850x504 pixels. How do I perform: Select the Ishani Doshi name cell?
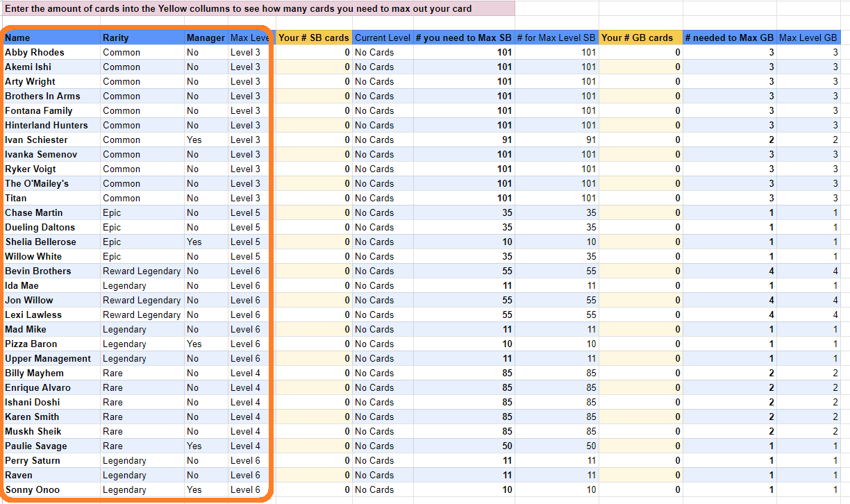tap(52, 402)
